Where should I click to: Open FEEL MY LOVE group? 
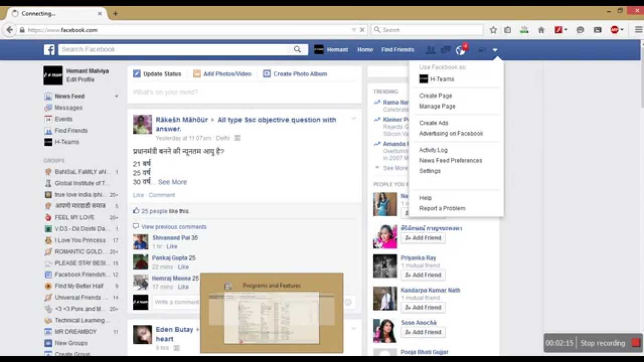pos(74,217)
